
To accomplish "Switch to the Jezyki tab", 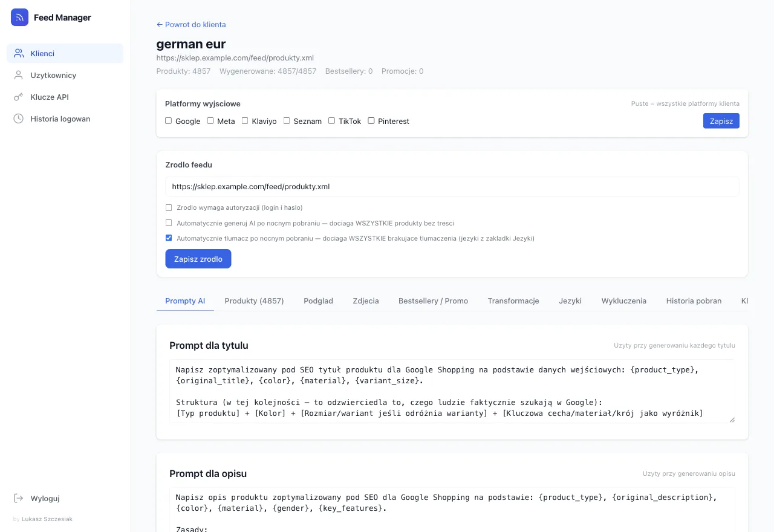I will 570,300.
